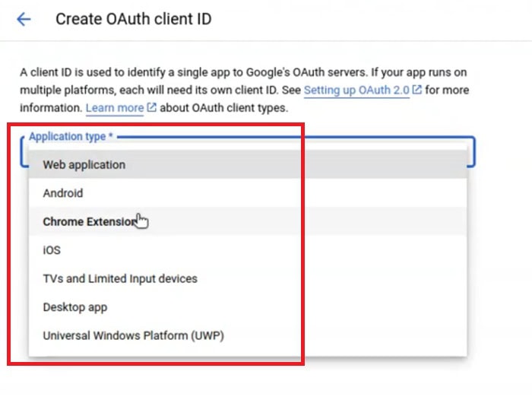Open the Setting up OAuth 2.0 link
The width and height of the screenshot is (532, 400).
click(356, 90)
